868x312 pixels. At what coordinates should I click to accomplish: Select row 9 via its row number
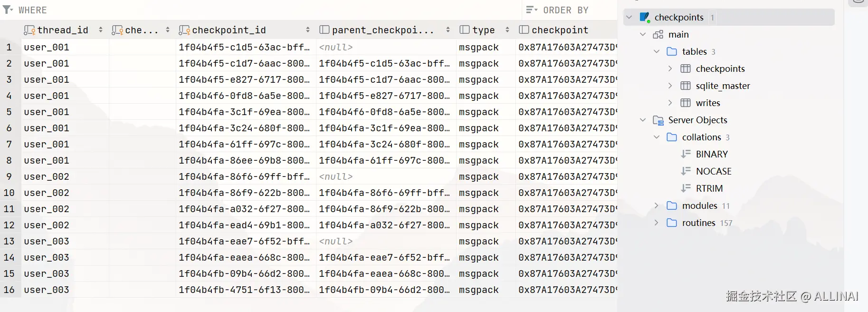pyautogui.click(x=9, y=176)
